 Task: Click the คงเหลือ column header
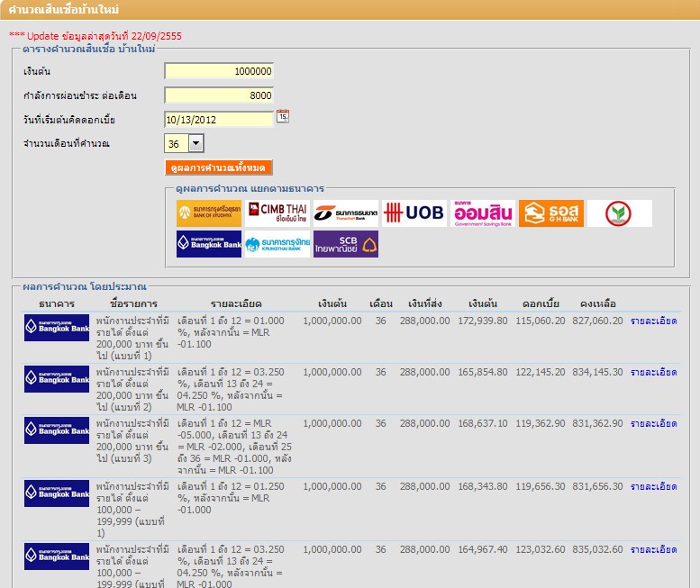click(x=598, y=303)
